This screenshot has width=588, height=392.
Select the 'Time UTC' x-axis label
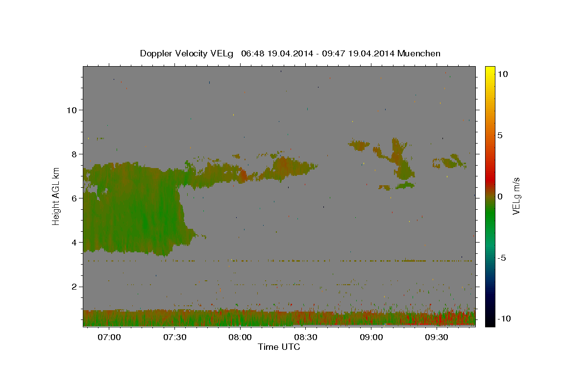[279, 347]
